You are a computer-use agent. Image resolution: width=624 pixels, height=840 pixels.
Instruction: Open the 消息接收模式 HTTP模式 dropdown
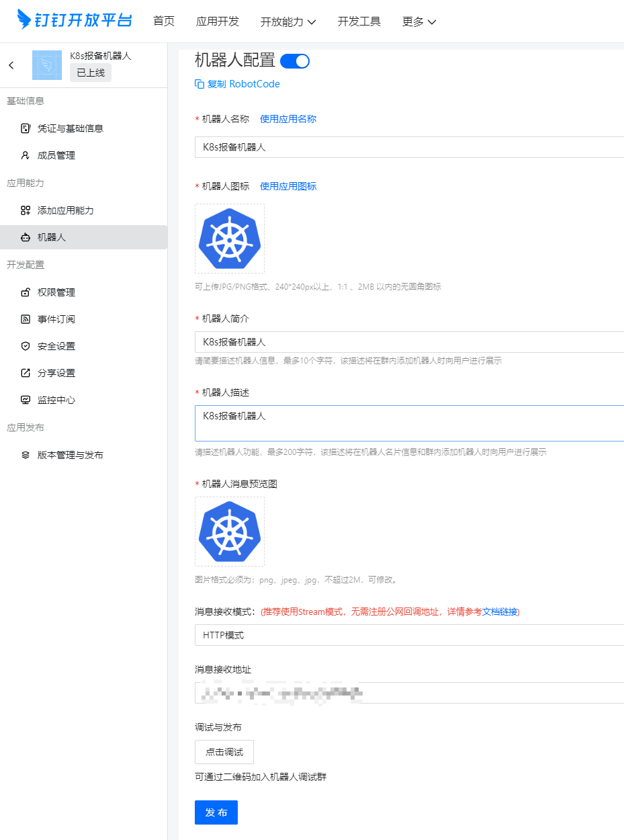(x=409, y=635)
